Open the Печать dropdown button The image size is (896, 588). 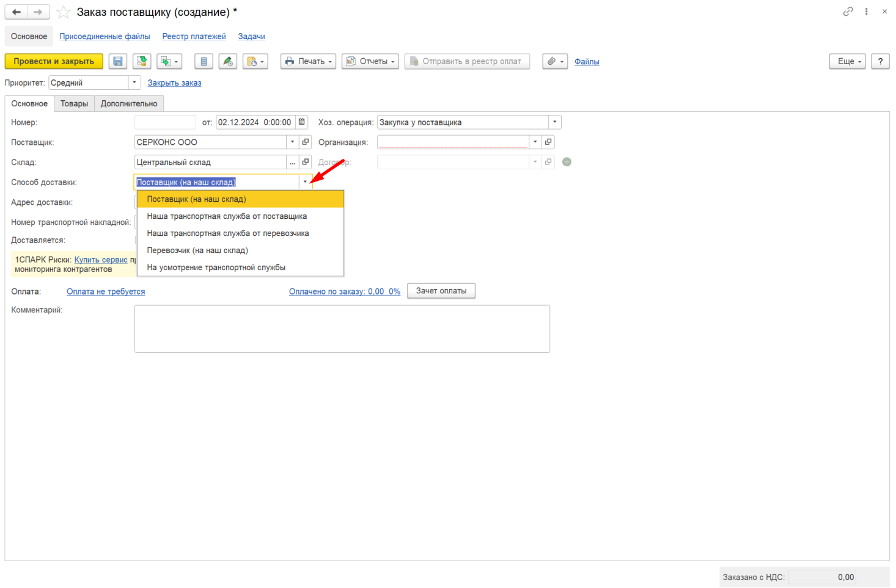(x=309, y=61)
